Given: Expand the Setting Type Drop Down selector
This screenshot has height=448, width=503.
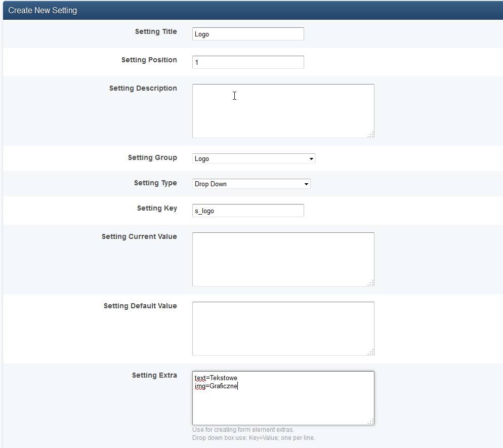Looking at the screenshot, I should (251, 184).
